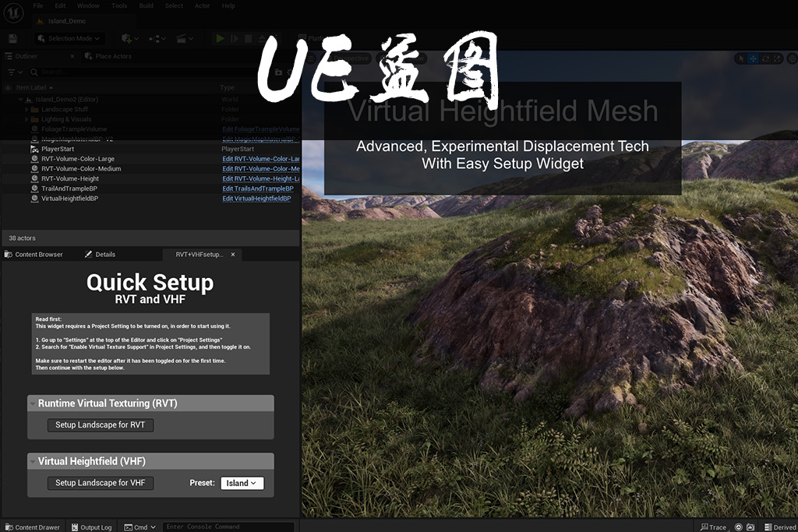Select the RVT-Volume-Height actor

[x=69, y=178]
